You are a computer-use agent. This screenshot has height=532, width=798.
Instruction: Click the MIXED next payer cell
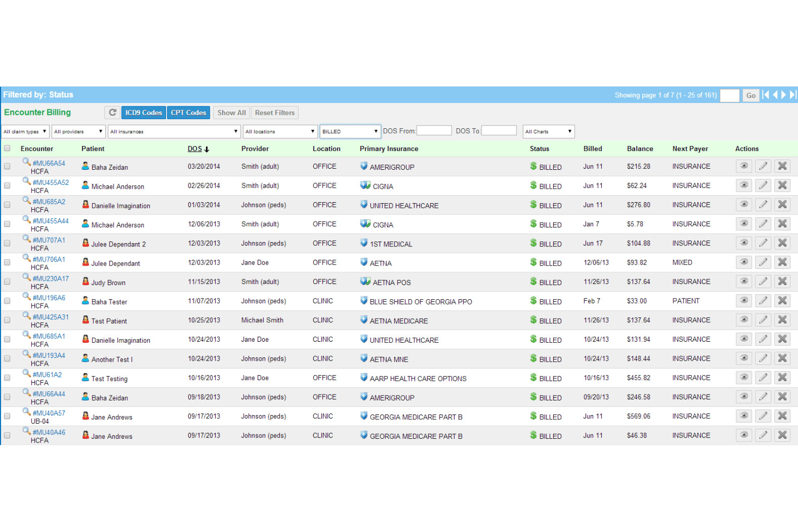682,262
